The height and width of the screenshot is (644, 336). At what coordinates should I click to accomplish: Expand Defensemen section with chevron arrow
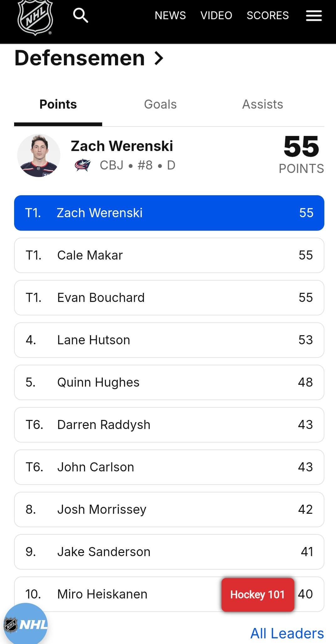click(159, 58)
